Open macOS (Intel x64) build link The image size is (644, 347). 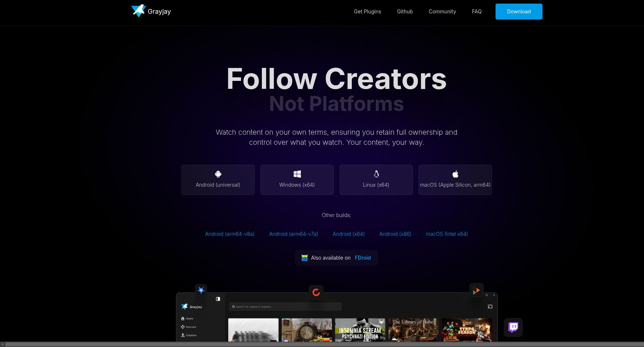click(447, 234)
